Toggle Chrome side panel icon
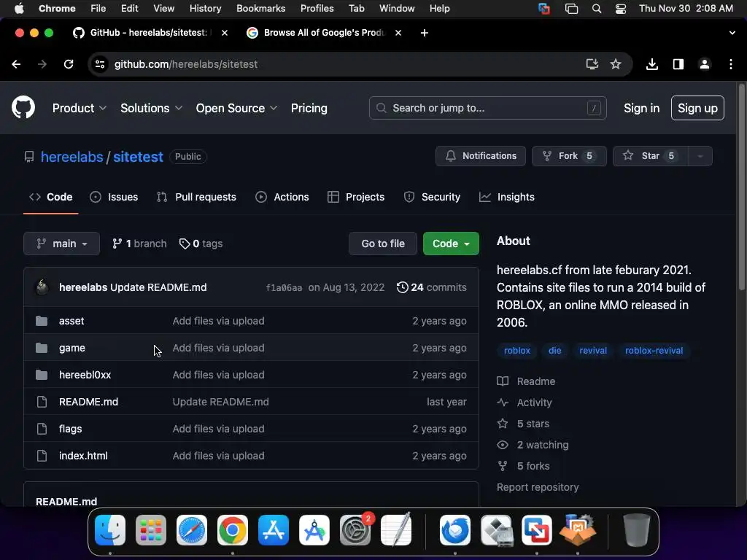This screenshot has width=747, height=560. click(x=678, y=64)
